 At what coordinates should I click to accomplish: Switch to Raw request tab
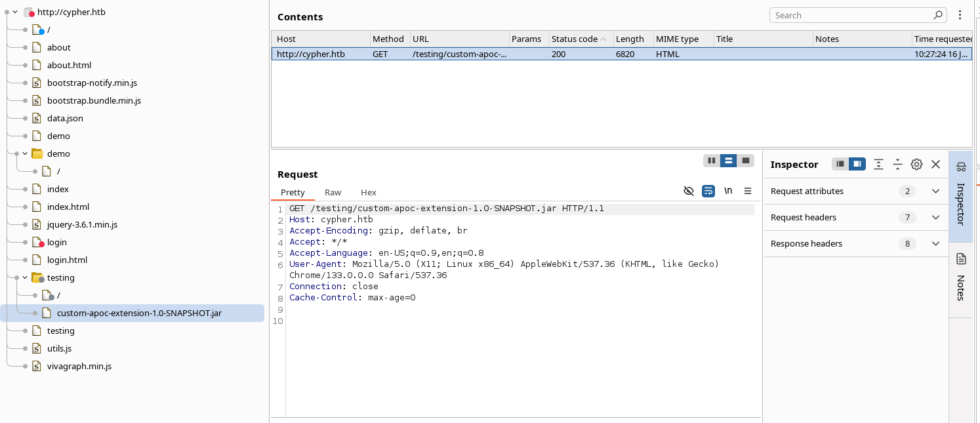tap(333, 192)
